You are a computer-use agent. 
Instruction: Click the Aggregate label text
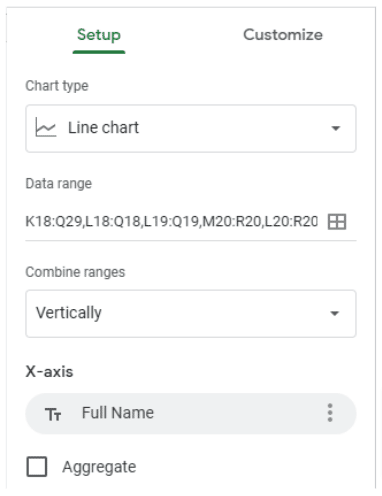click(x=99, y=467)
